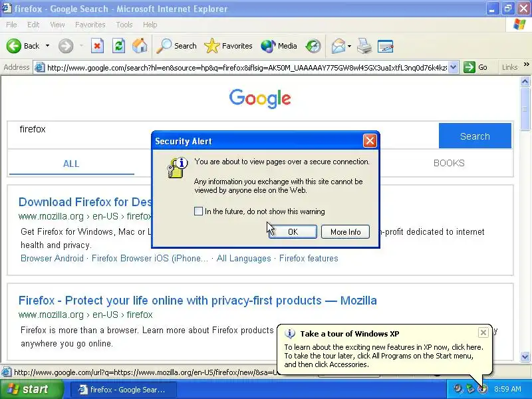This screenshot has height=399, width=532.
Task: Expand the Links toolbar chevron
Action: coord(526,64)
